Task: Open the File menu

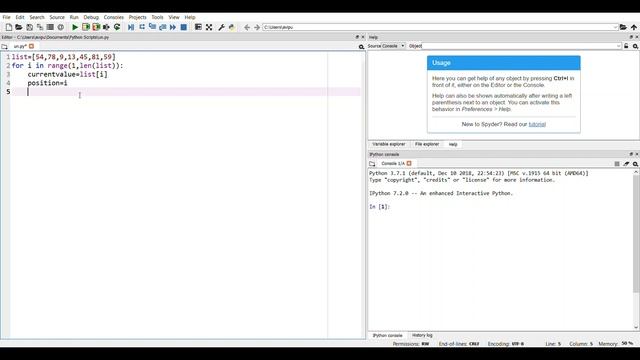Action: pos(7,17)
